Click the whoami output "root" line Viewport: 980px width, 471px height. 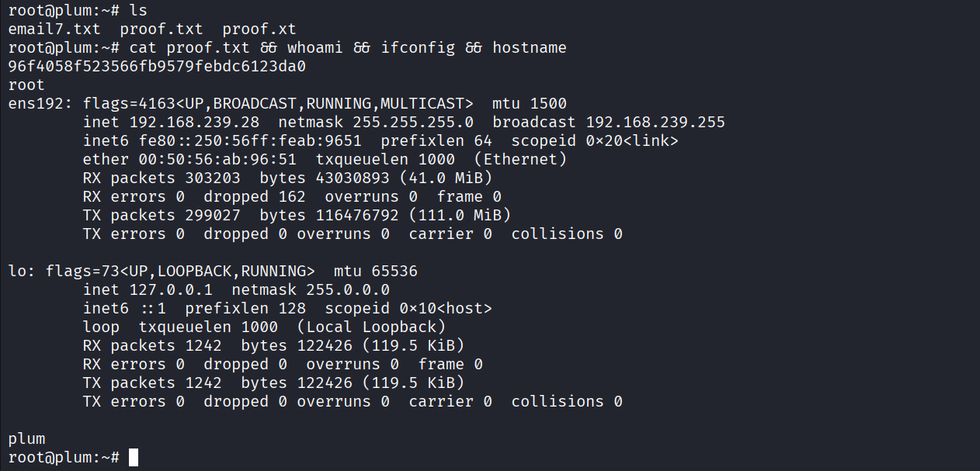[26, 85]
